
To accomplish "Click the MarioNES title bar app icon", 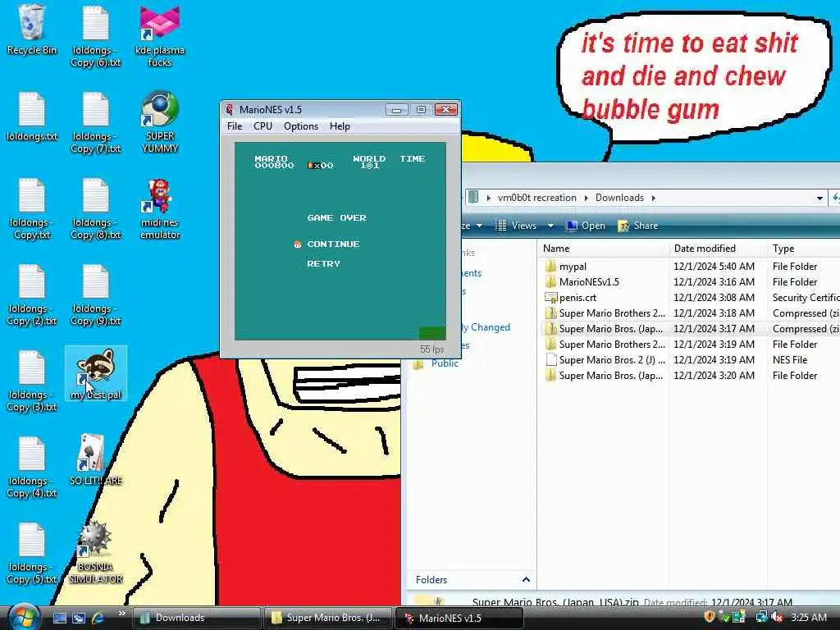I will (230, 109).
